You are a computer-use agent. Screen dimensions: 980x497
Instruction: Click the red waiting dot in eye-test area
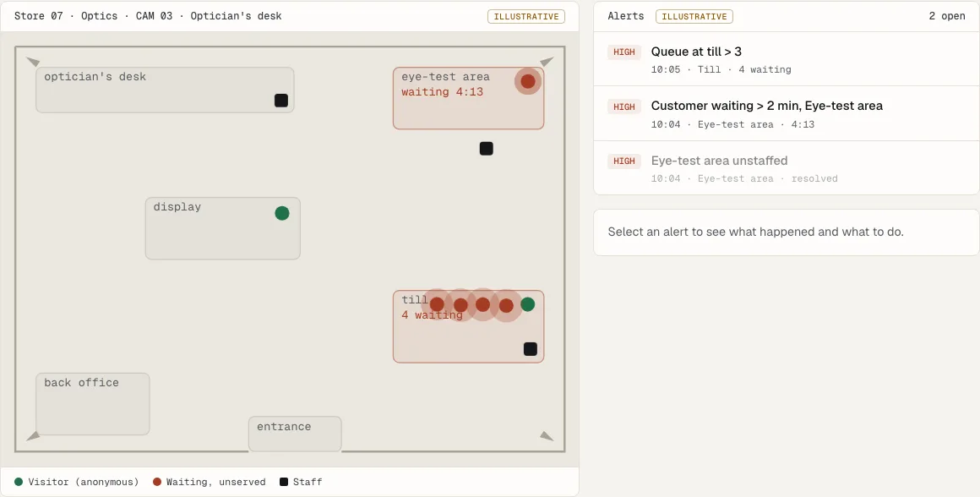pos(528,81)
